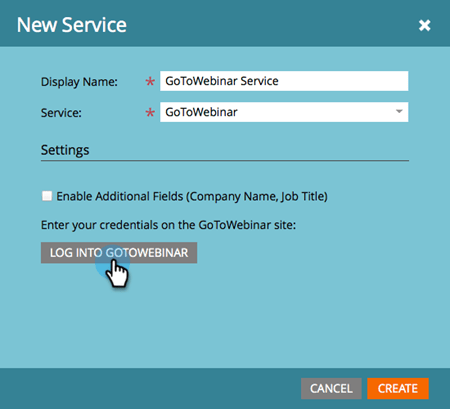450x409 pixels.
Task: Click the New Service dialog title
Action: tap(72, 25)
